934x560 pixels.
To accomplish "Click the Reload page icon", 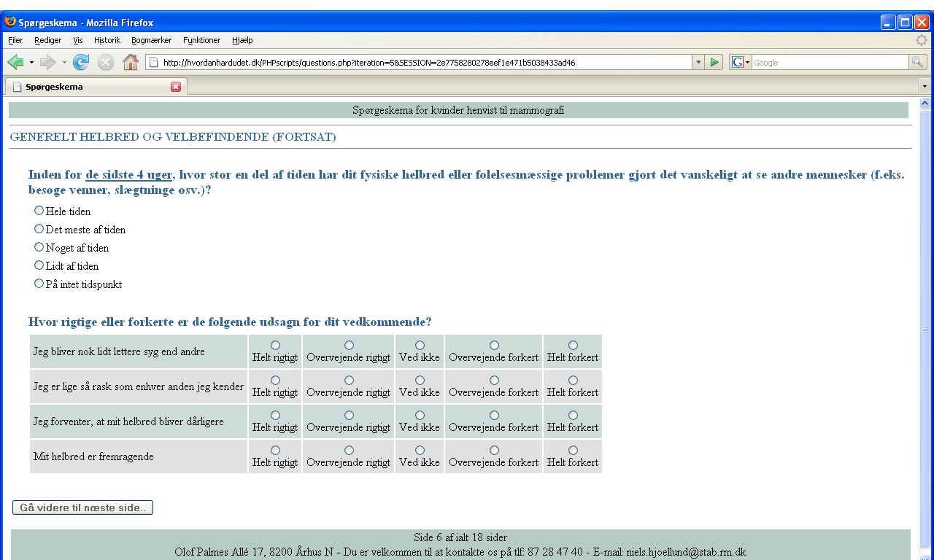I will tap(81, 63).
